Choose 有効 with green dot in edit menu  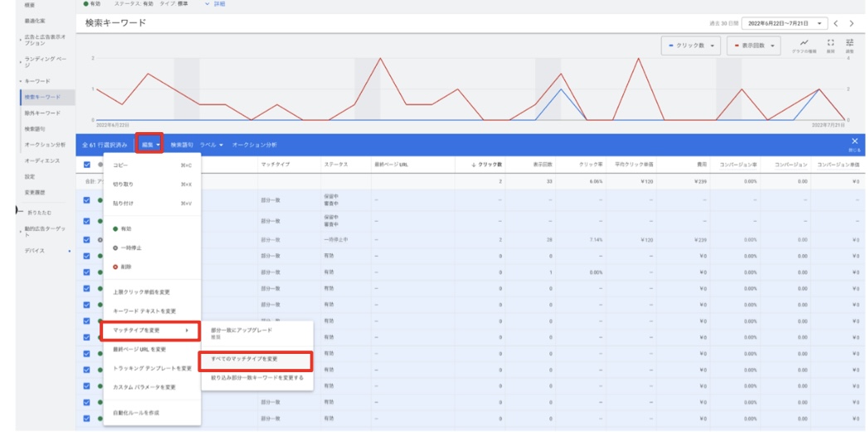(152, 228)
